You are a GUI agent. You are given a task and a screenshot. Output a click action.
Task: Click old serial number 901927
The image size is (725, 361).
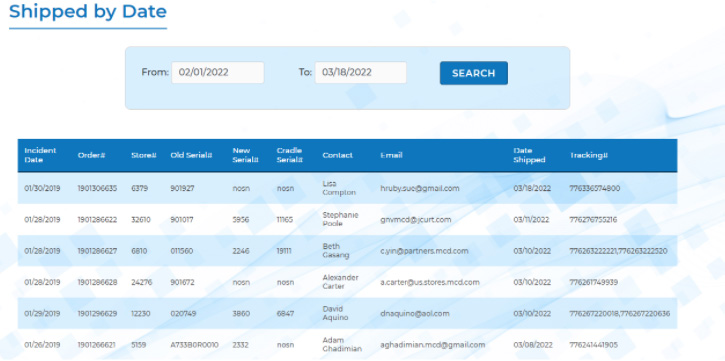182,188
